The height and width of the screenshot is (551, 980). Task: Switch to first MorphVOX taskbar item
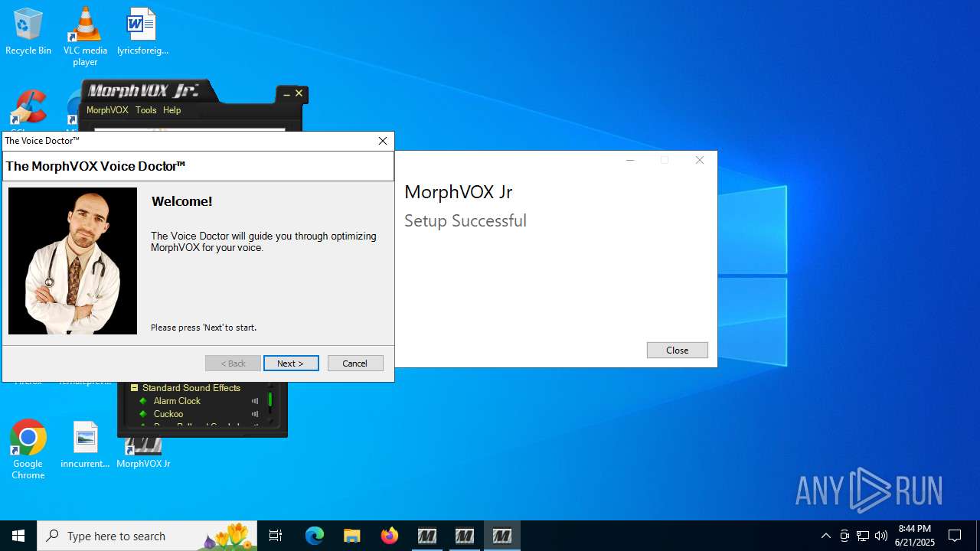pos(427,536)
